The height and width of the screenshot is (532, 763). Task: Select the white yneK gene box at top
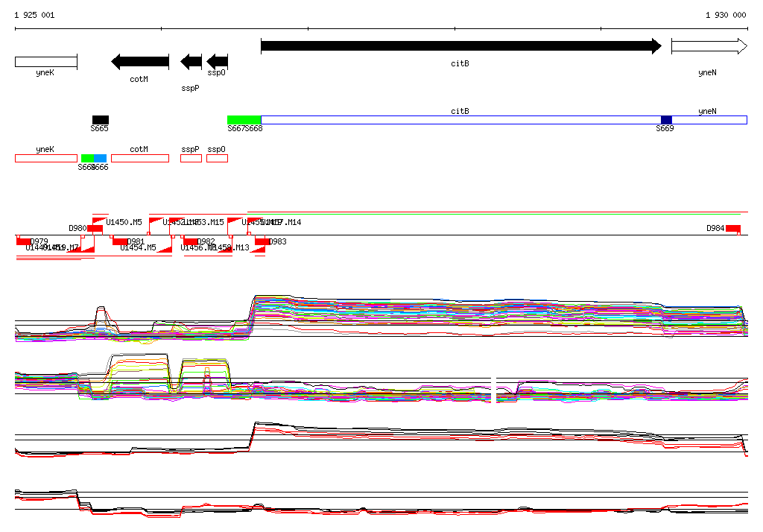46,62
